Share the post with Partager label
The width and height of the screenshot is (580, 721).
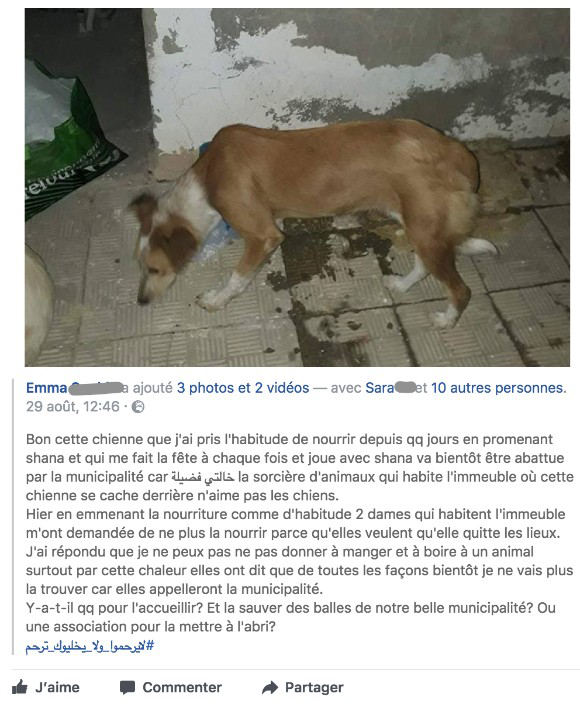click(x=314, y=687)
